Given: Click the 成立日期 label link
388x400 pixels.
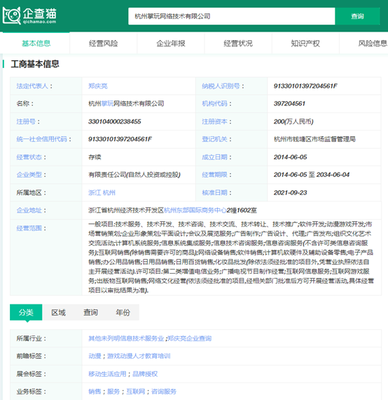Looking at the screenshot, I should [x=214, y=157].
